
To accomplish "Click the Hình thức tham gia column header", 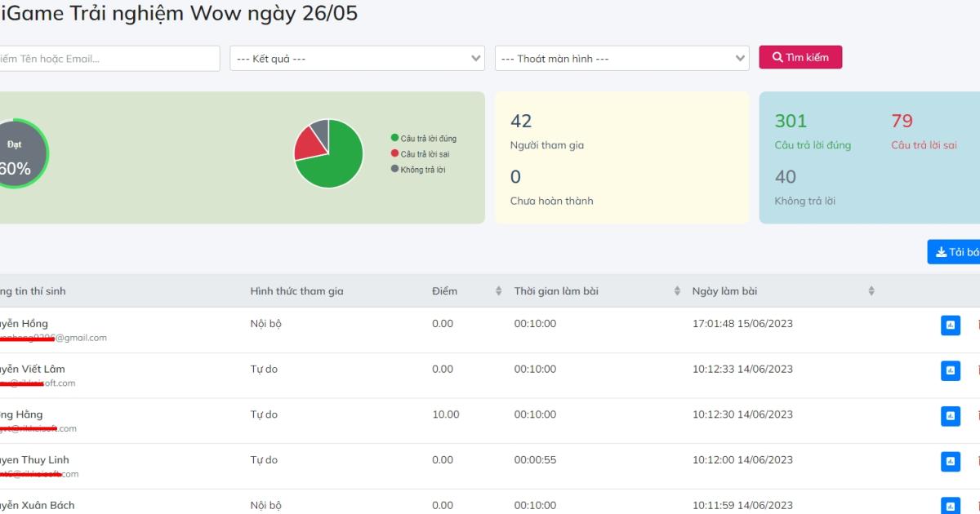I will tap(296, 291).
